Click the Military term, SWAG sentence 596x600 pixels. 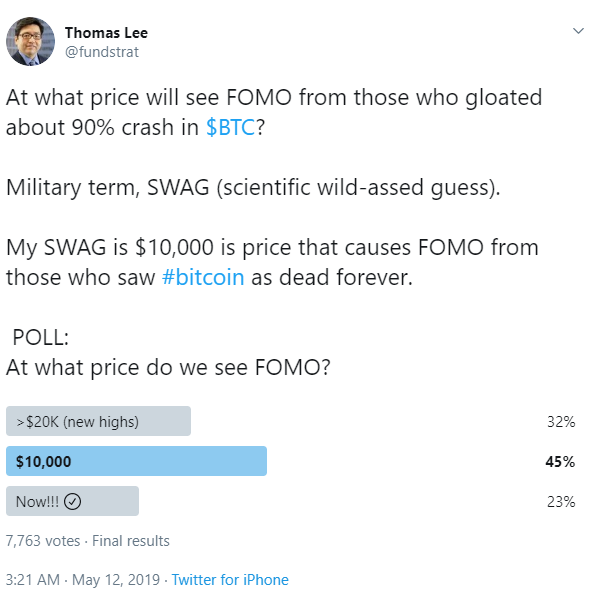(253, 188)
